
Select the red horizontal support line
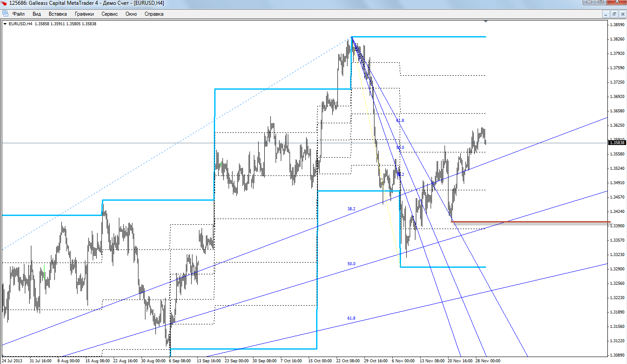pos(544,222)
